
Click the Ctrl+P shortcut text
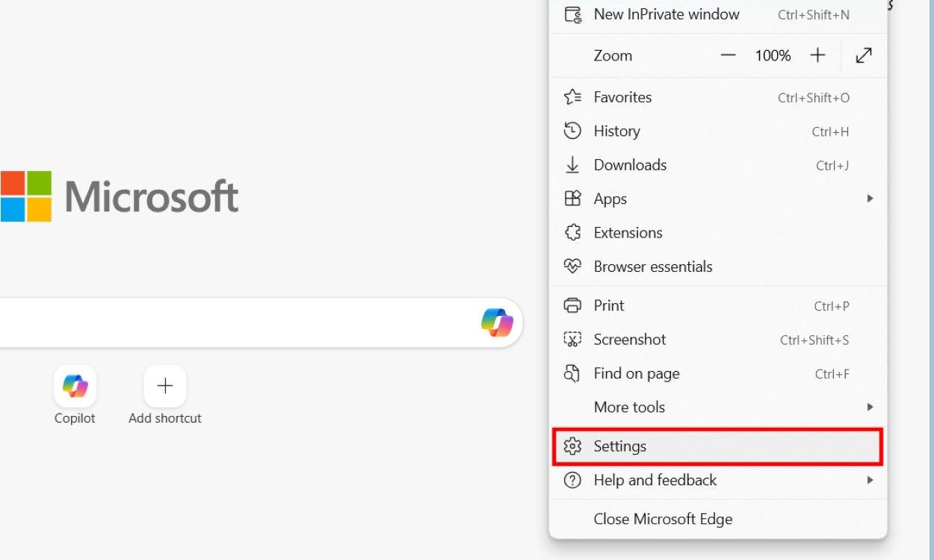[x=832, y=306]
